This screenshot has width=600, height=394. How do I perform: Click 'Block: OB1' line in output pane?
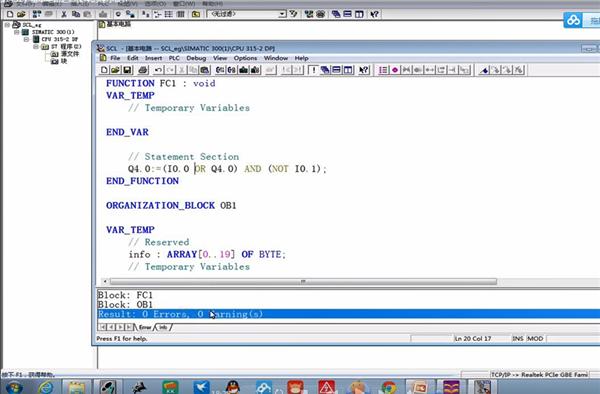tap(125, 305)
